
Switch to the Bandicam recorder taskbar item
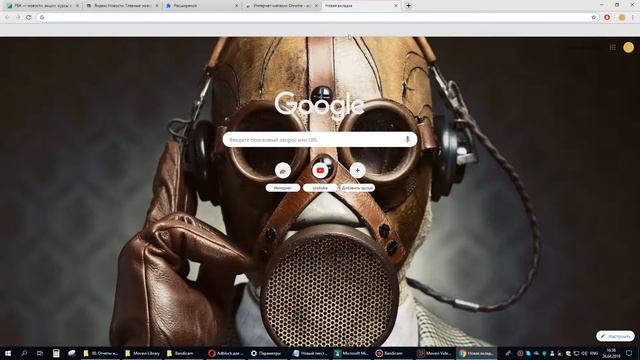[x=393, y=353]
